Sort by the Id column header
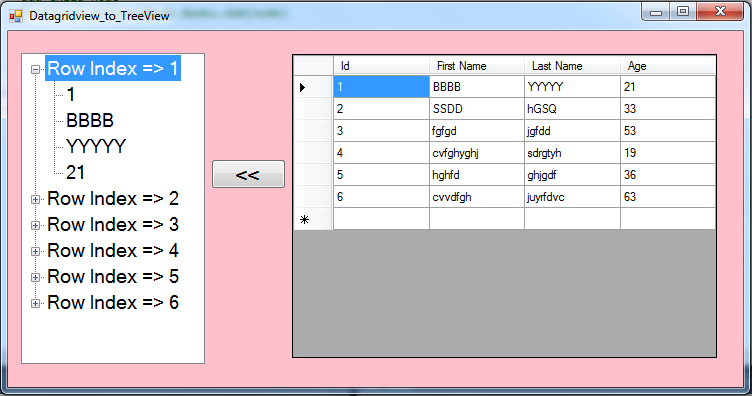Viewport: 752px width, 396px height. pos(381,66)
